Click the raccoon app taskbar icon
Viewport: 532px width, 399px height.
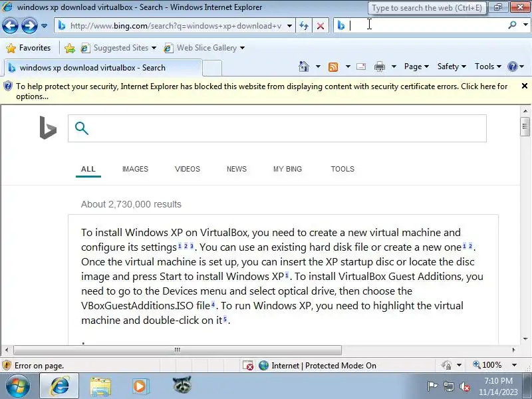tap(182, 386)
